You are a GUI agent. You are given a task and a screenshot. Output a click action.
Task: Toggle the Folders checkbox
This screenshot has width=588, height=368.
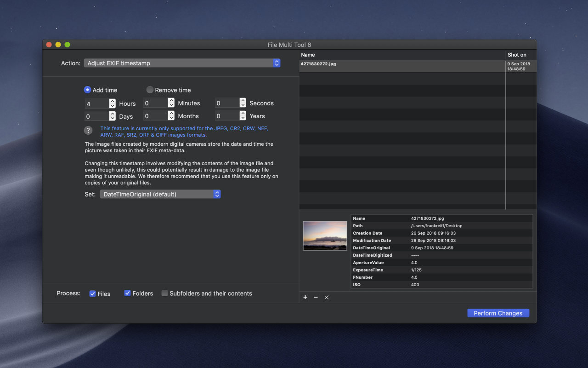(x=128, y=293)
